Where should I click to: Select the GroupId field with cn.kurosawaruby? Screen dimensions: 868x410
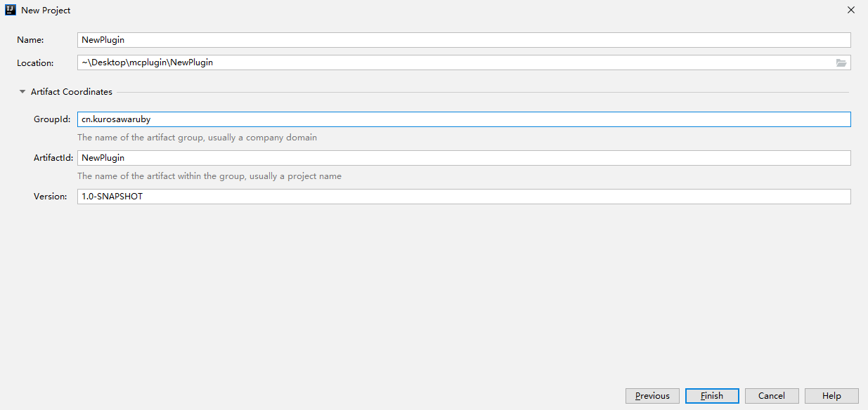[x=464, y=119]
